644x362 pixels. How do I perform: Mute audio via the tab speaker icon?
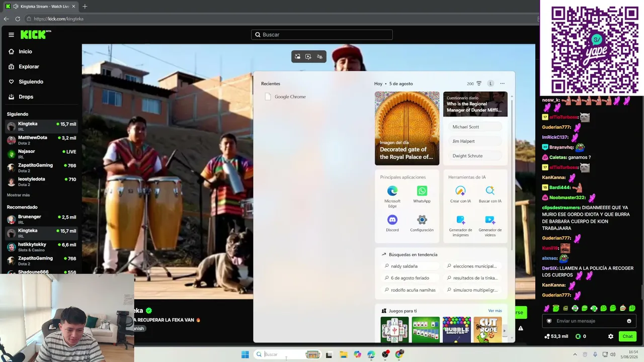pyautogui.click(x=16, y=7)
